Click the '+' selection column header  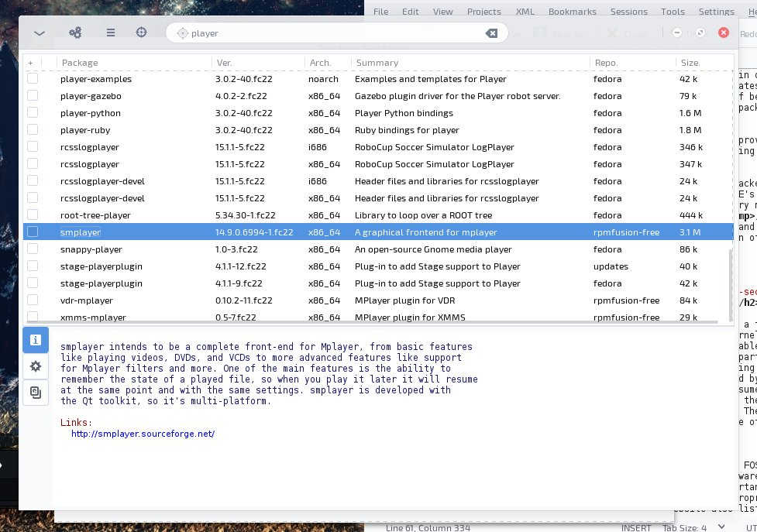[30, 63]
